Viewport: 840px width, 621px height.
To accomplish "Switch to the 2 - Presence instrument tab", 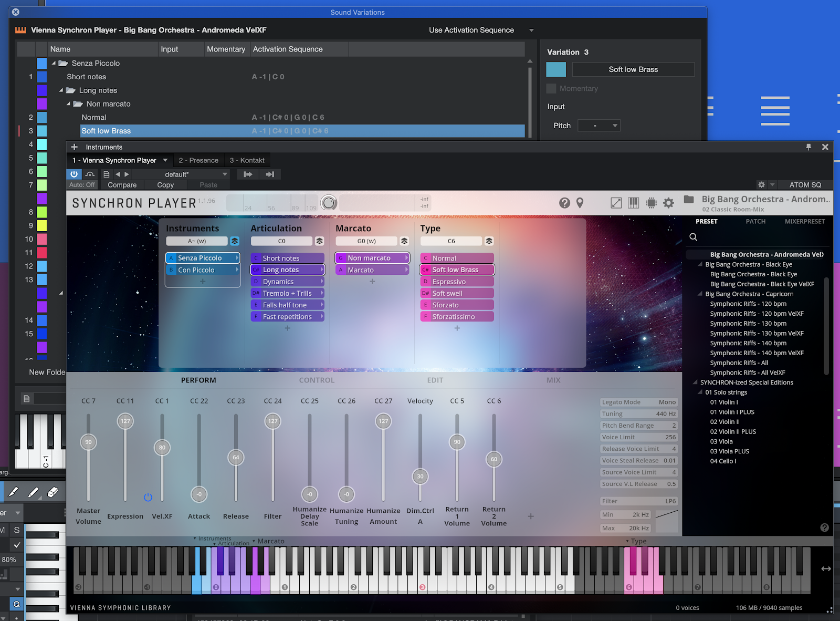I will pyautogui.click(x=198, y=160).
